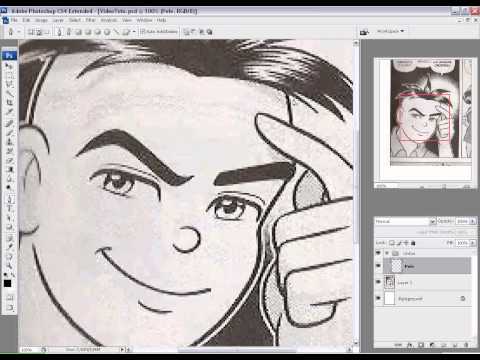Select the Gradient tool
Viewport: 480px width, 360px height.
(x=9, y=170)
